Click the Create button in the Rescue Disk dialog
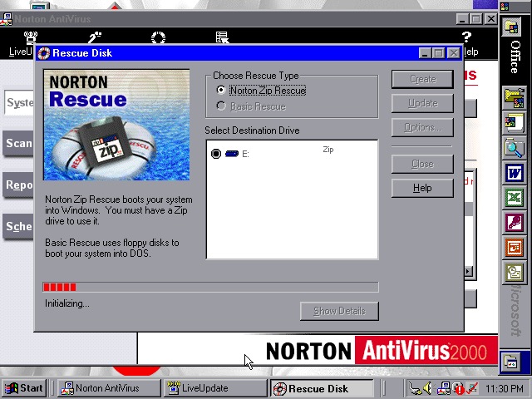The image size is (532, 399). pyautogui.click(x=422, y=79)
